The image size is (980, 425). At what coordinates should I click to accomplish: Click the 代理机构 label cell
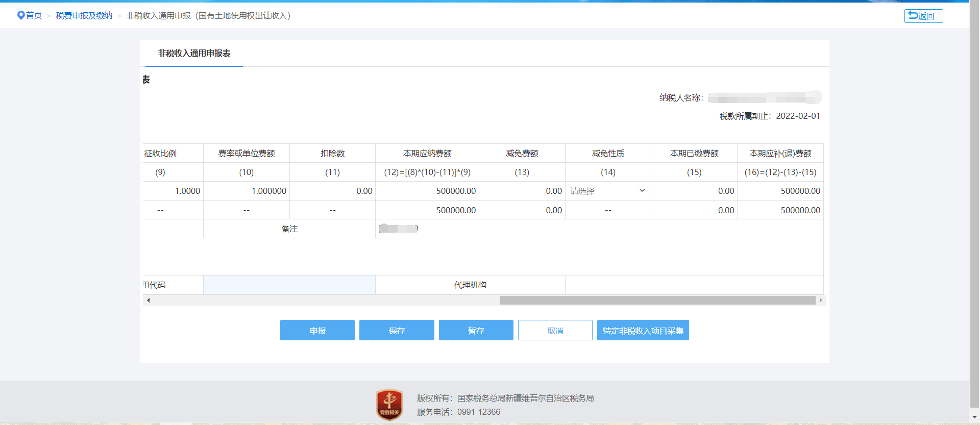point(470,285)
